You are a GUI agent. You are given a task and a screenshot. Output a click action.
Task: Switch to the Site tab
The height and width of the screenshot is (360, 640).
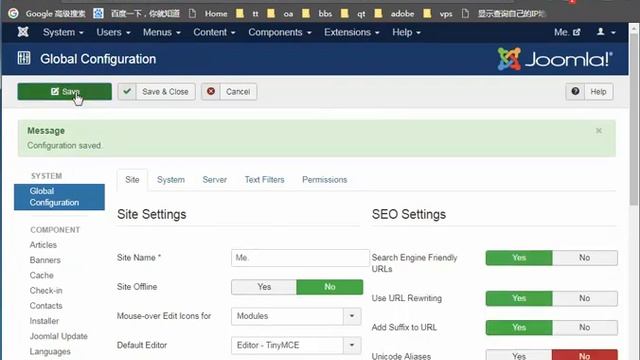tap(132, 180)
